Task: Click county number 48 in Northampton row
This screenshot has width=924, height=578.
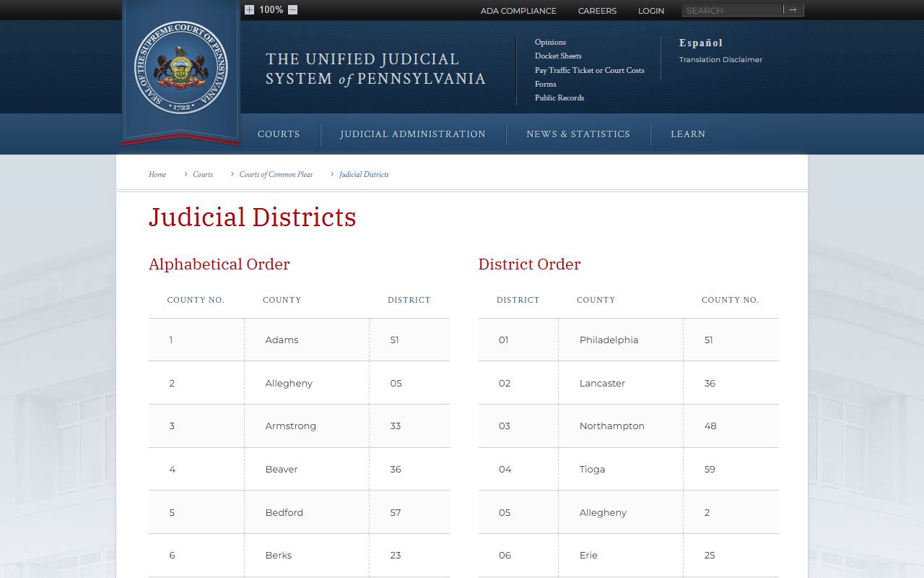Action: click(x=710, y=426)
